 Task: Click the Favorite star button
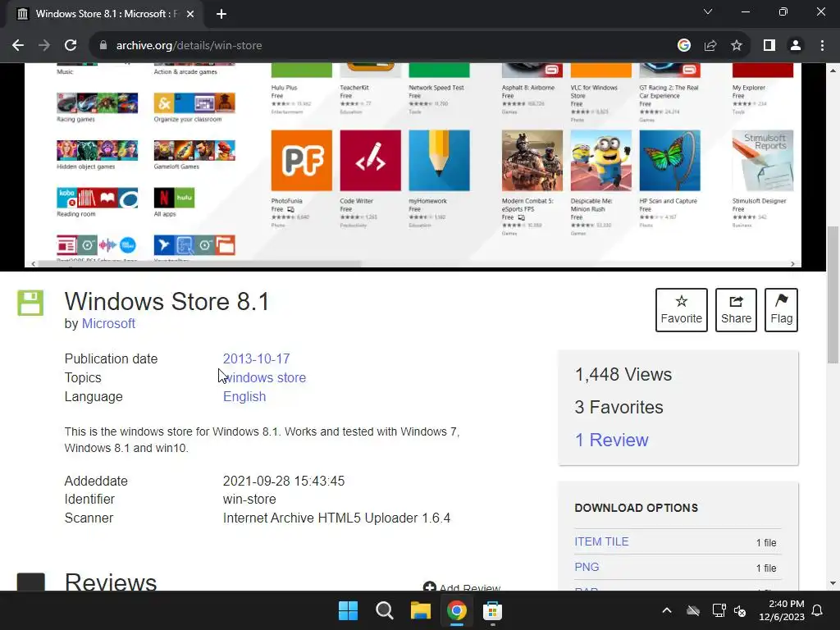tap(682, 310)
